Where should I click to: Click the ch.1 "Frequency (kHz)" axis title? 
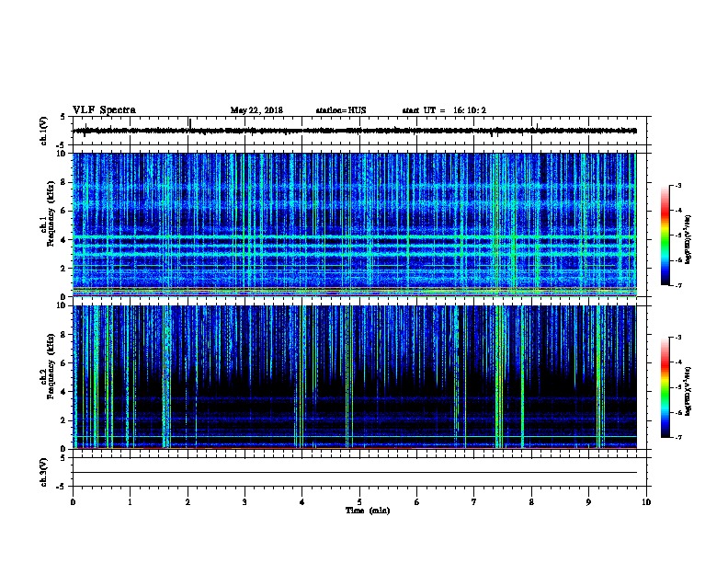pos(51,214)
